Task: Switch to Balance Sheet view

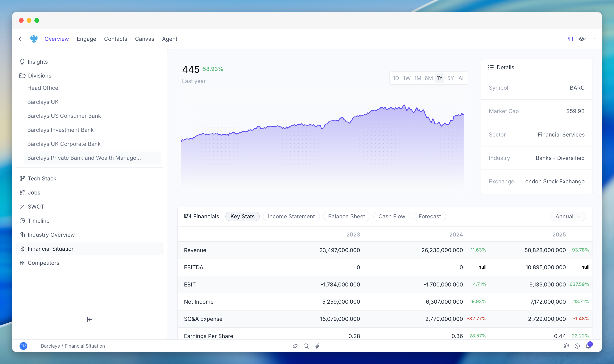Action: click(346, 216)
